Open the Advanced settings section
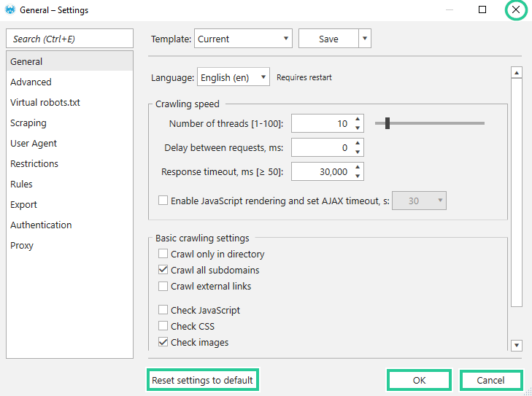 coord(69,82)
